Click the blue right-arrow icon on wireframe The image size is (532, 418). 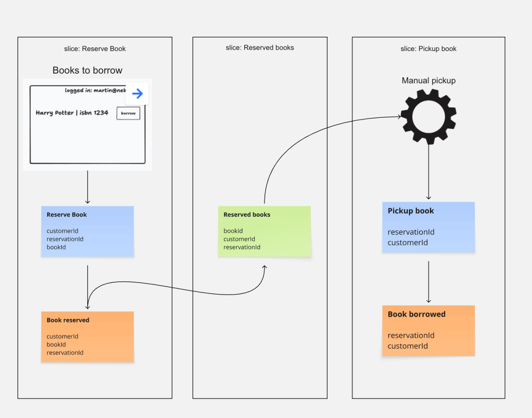point(137,94)
